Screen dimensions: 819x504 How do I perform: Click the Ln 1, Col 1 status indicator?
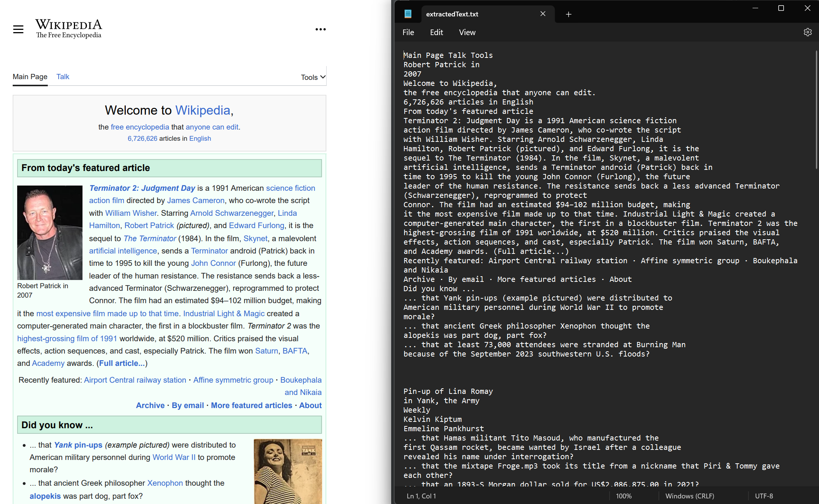click(421, 496)
